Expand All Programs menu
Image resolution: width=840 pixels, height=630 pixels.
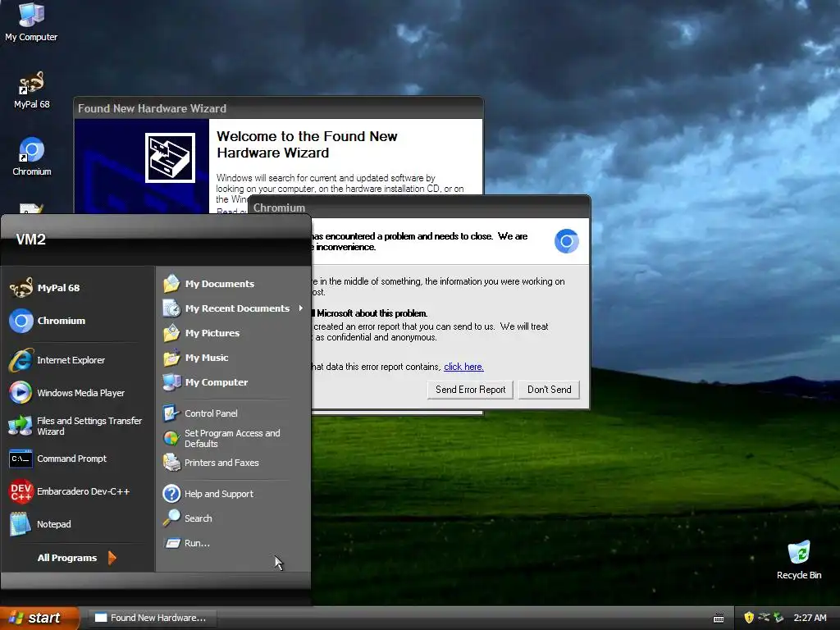point(76,558)
